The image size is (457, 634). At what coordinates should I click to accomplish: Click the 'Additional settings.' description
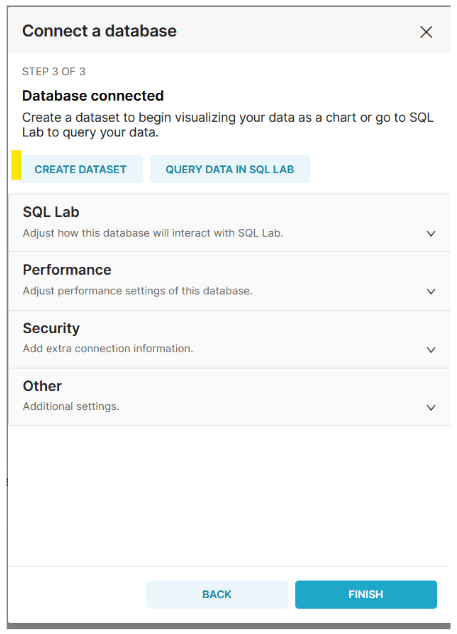71,406
